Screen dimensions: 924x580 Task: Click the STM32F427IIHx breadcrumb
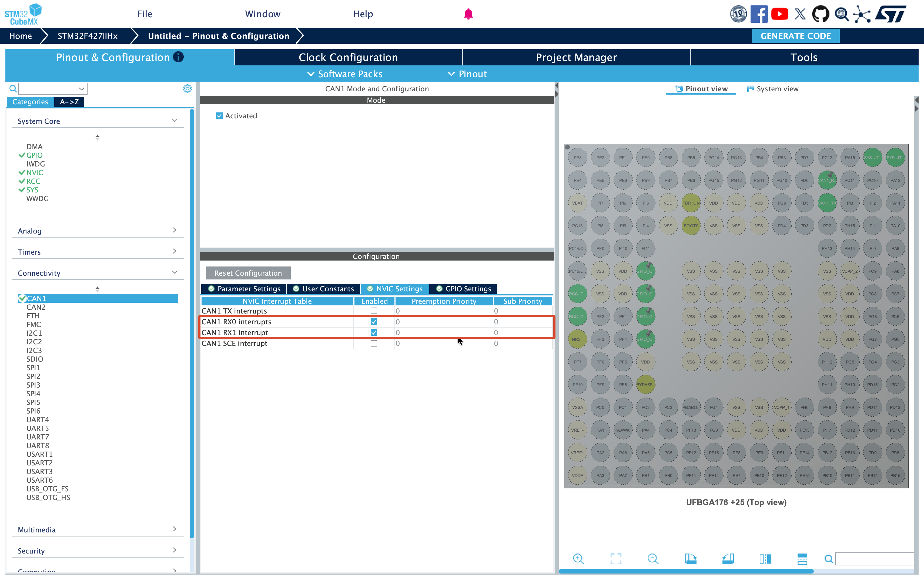tap(88, 36)
